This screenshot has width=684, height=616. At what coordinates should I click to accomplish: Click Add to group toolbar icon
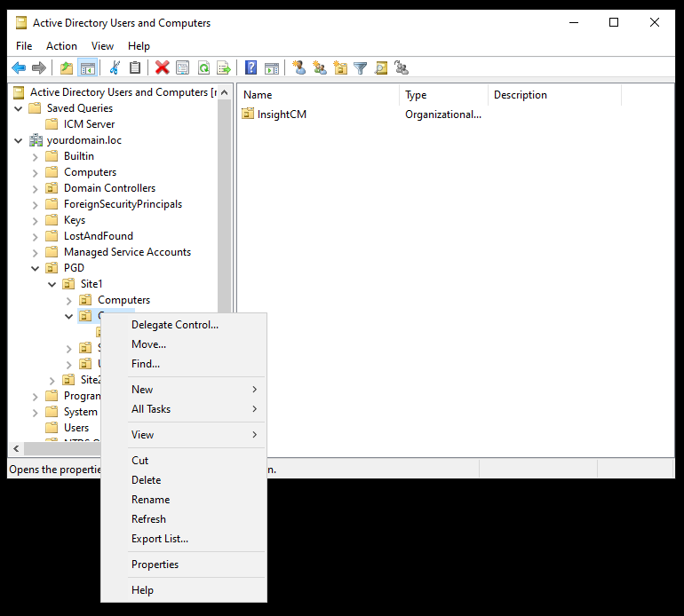click(402, 68)
